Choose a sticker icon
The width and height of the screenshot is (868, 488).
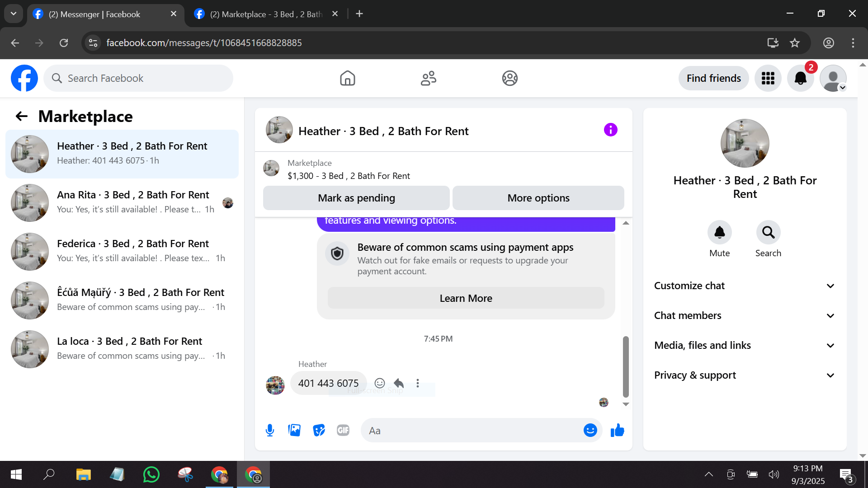pos(319,430)
